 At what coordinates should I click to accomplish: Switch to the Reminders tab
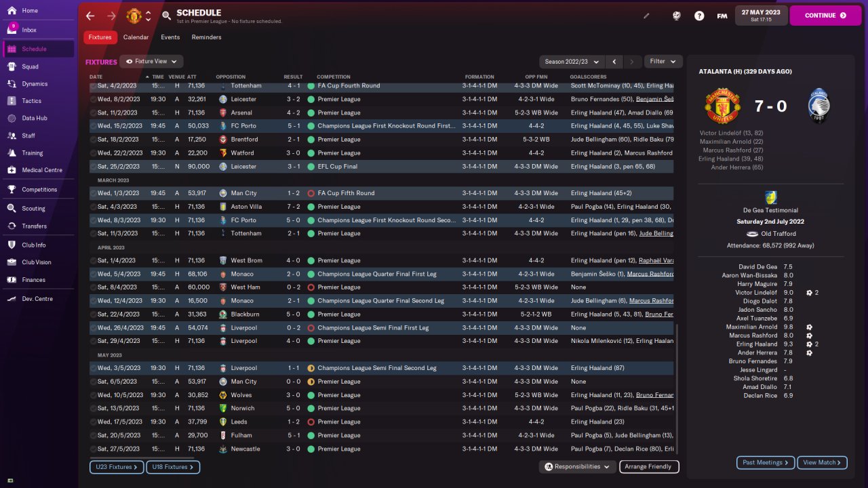point(206,37)
